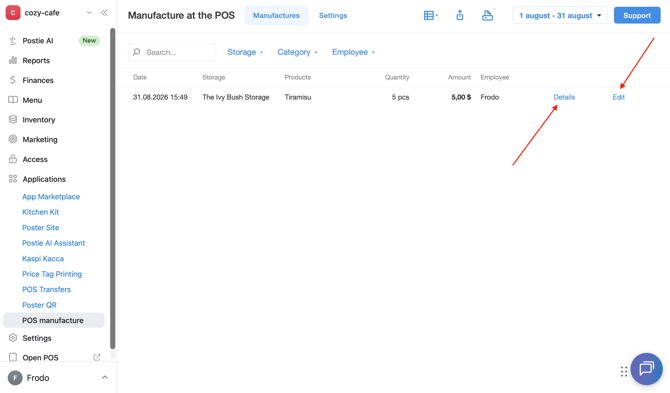Switch to the Settings tab in header
Screen dimensions: 670x393
[333, 15]
